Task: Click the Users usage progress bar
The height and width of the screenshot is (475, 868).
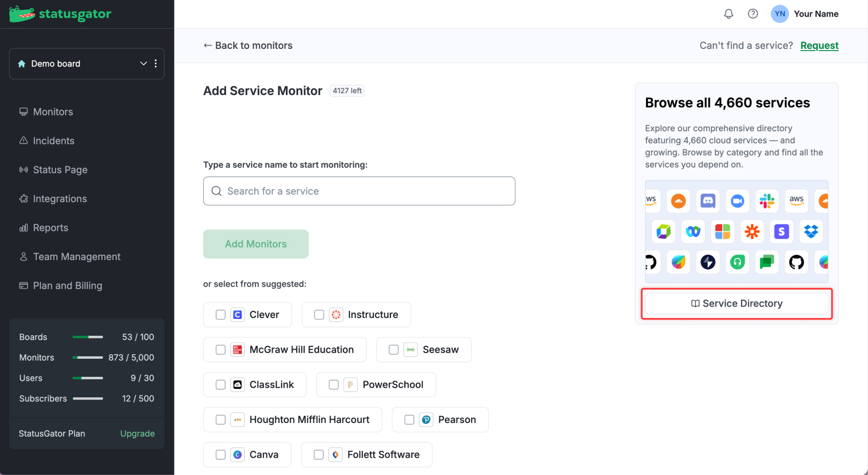Action: click(88, 378)
